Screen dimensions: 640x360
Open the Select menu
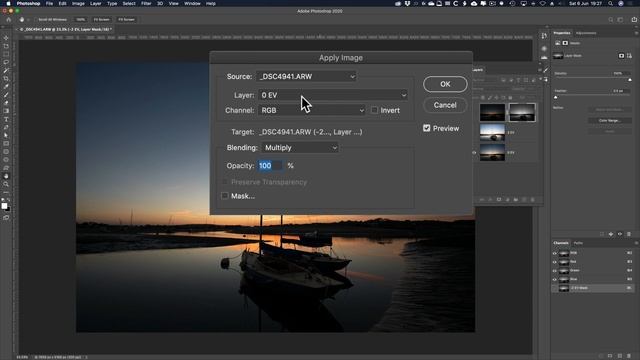click(129, 3)
